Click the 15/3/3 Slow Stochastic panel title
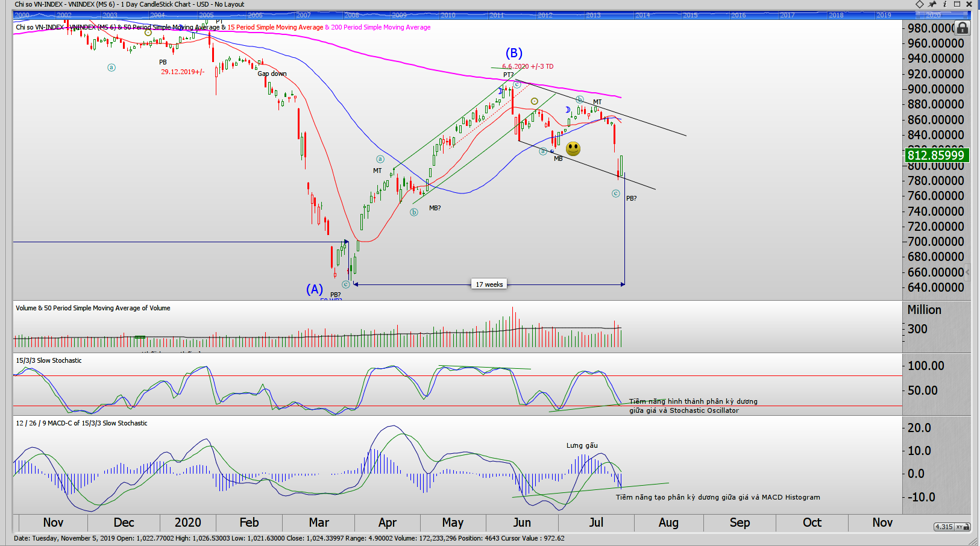The height and width of the screenshot is (546, 980). 49,360
